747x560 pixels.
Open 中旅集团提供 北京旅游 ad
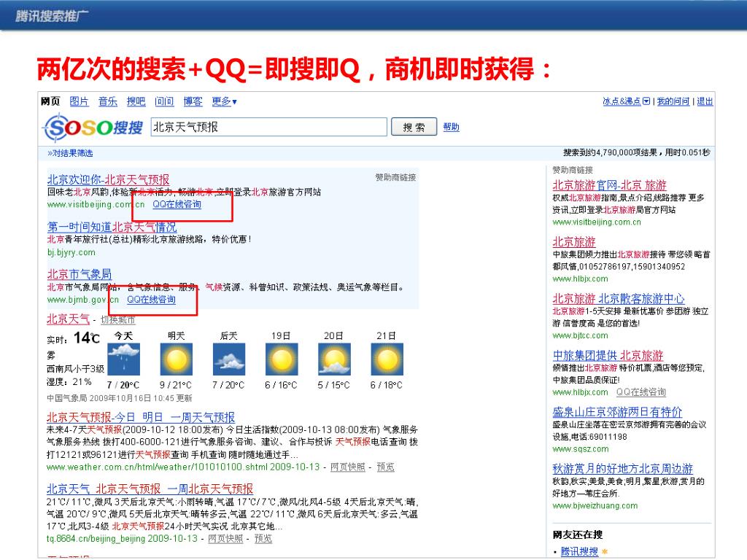point(608,355)
